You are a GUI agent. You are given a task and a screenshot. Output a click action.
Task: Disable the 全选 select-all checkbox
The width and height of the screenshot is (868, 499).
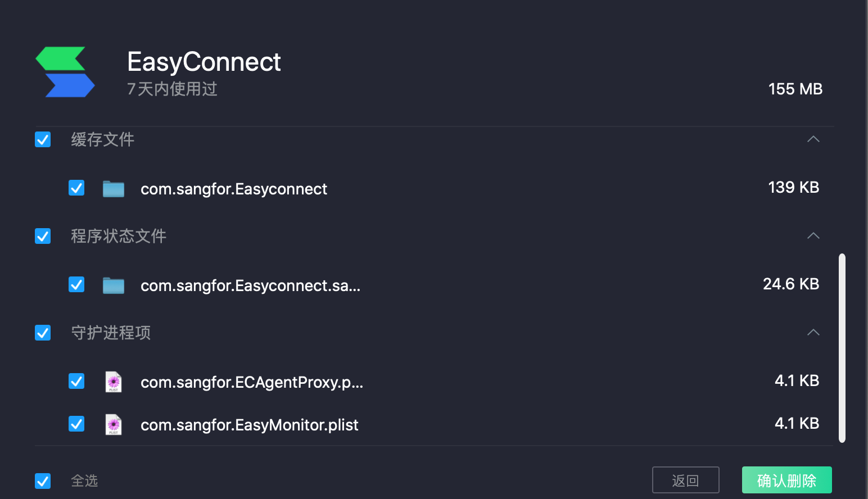coord(42,480)
